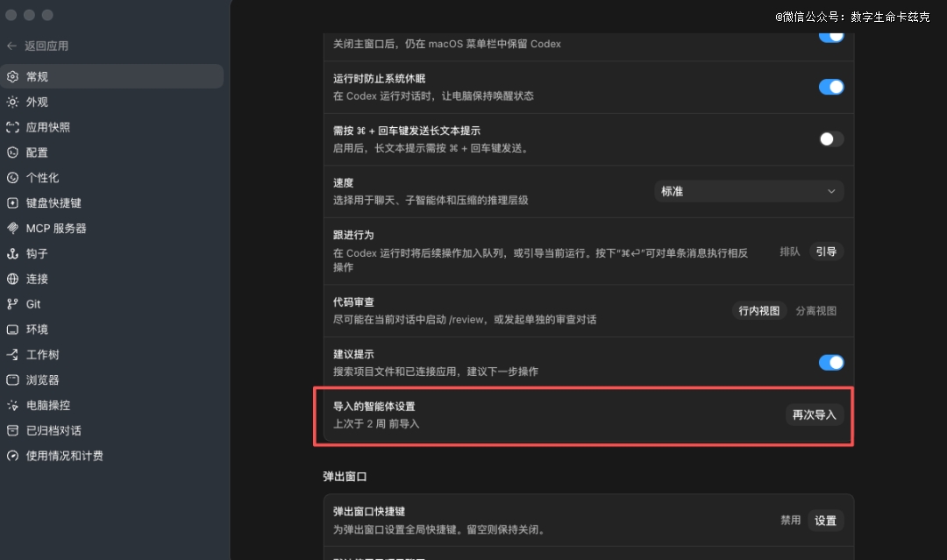The height and width of the screenshot is (560, 947).
Task: Turn off the 建议提示 switch
Action: 831,363
